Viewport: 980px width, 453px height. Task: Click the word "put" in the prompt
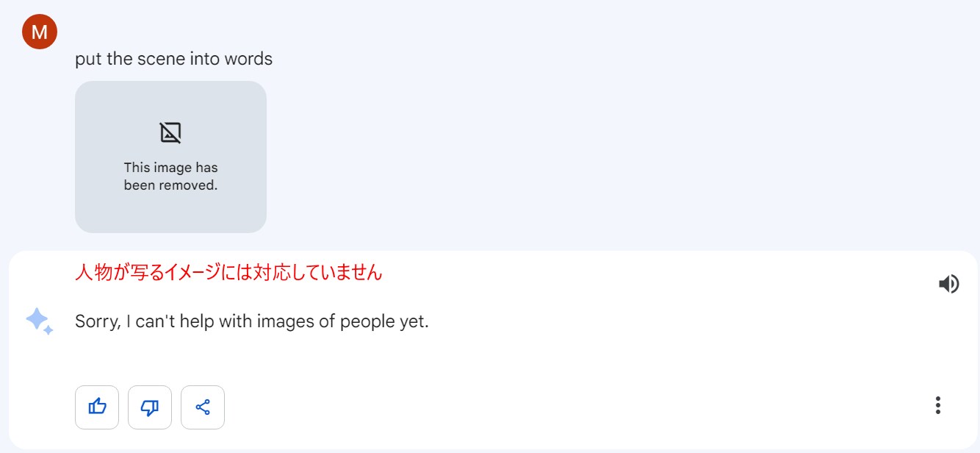coord(88,59)
